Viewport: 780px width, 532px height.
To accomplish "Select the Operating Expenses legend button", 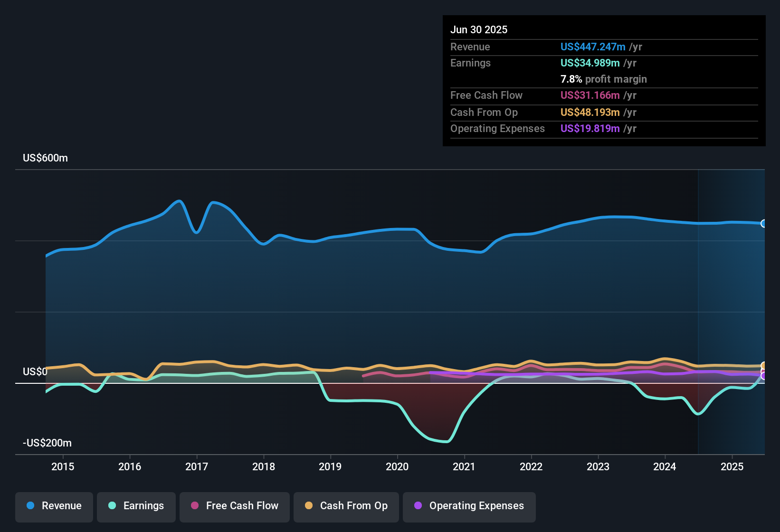I will [469, 507].
